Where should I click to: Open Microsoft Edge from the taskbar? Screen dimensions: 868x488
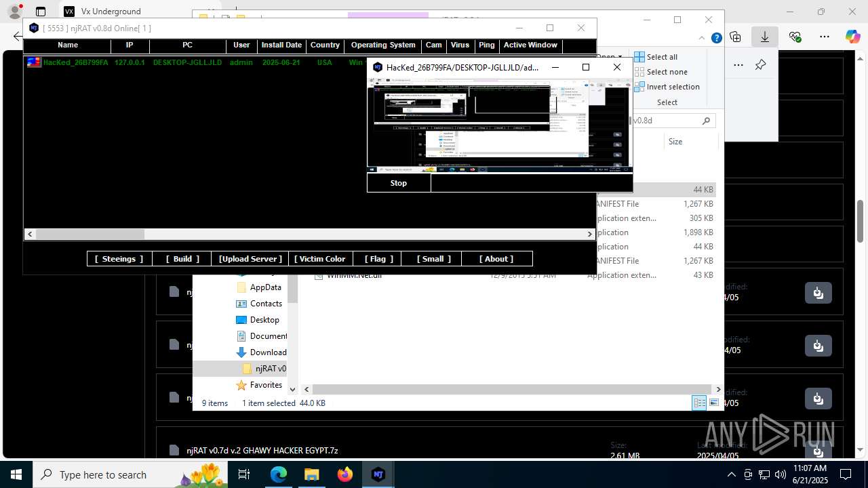point(279,474)
